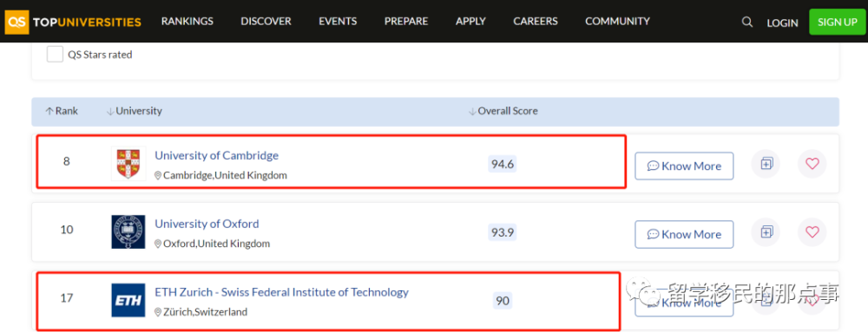Add University of Oxford to compare
Image resolution: width=868 pixels, height=332 pixels.
coord(766,232)
